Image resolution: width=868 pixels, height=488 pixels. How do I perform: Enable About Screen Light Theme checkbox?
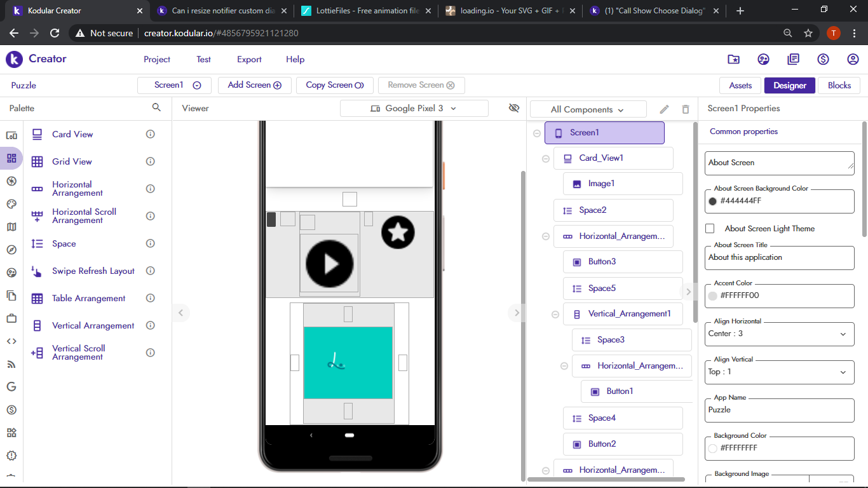(x=710, y=228)
